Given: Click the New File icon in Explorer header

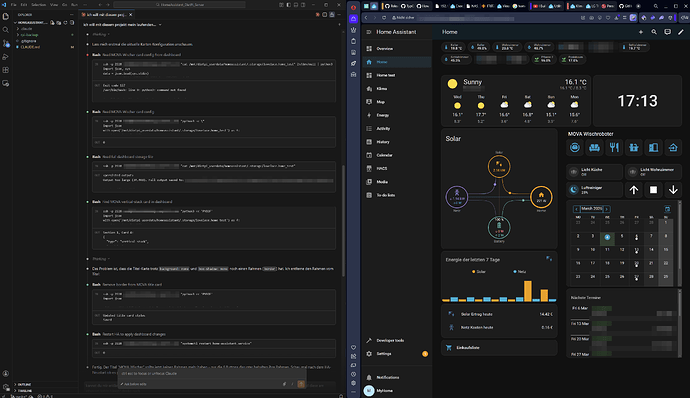Looking at the screenshot, I should click(x=52, y=22).
